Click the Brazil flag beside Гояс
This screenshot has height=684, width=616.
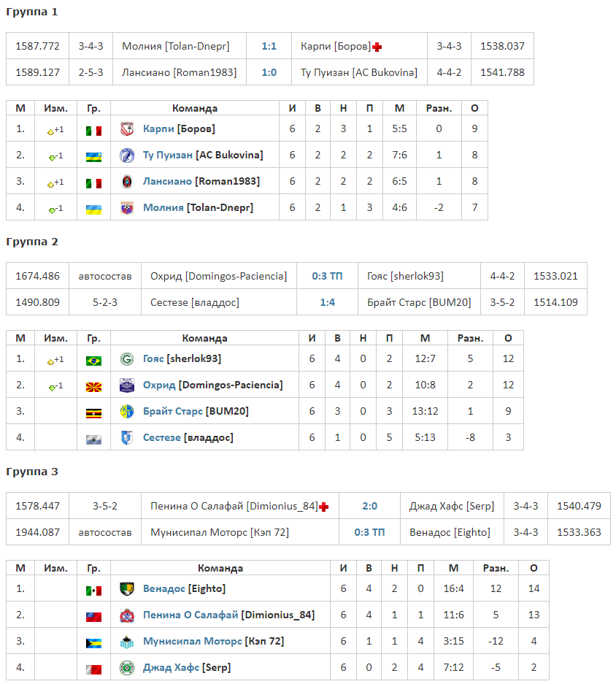tap(94, 361)
